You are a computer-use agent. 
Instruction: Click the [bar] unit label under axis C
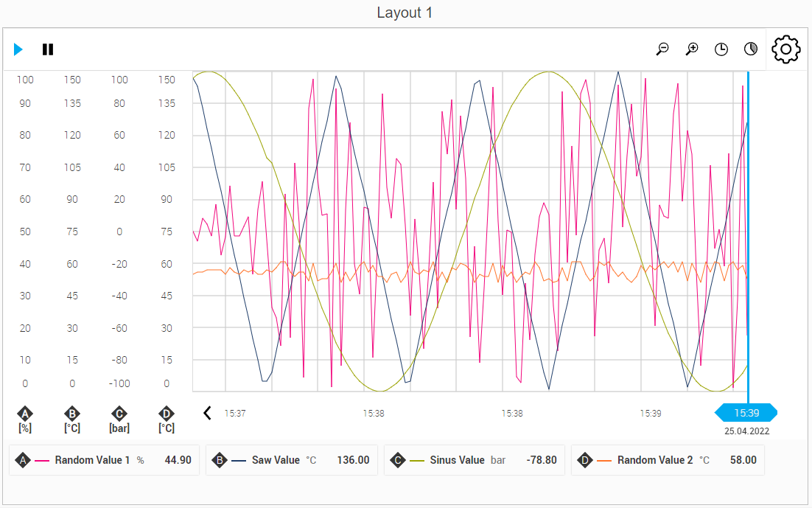tap(119, 428)
